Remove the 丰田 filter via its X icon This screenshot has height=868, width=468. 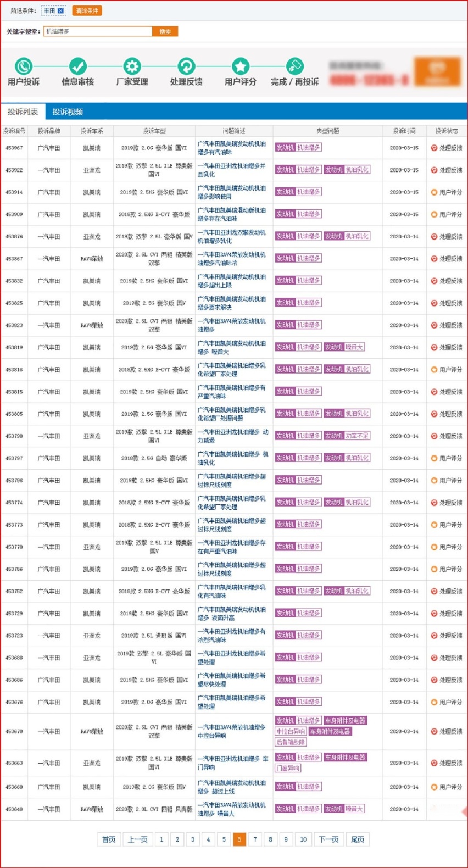60,10
